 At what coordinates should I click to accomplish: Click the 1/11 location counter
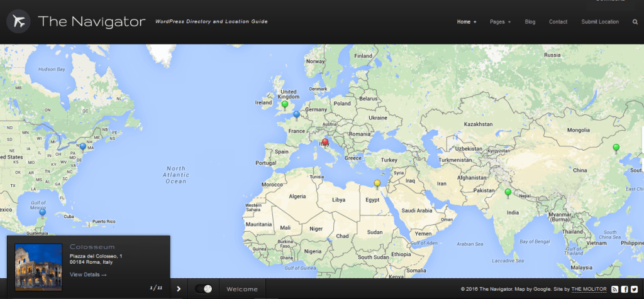coord(156,288)
